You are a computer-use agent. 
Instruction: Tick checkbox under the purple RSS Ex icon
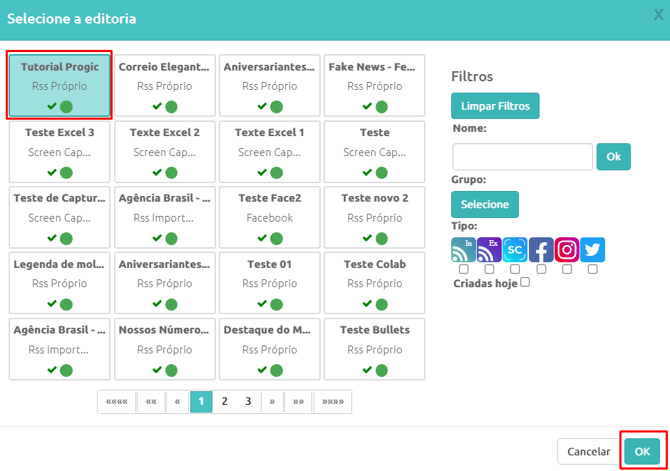point(489,269)
